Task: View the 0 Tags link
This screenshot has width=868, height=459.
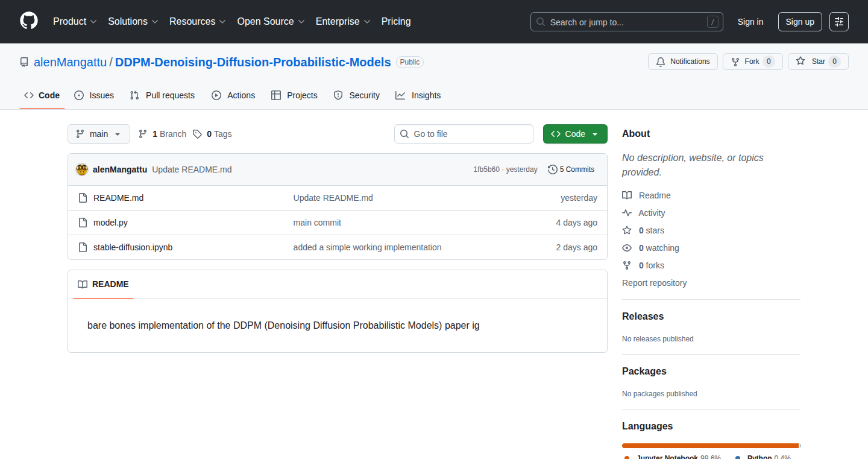Action: point(212,134)
